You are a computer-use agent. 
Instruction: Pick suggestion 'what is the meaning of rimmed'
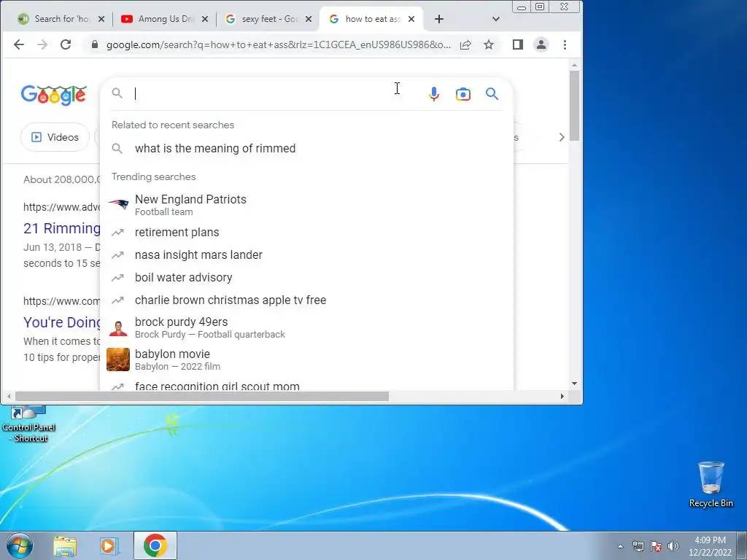(307, 149)
